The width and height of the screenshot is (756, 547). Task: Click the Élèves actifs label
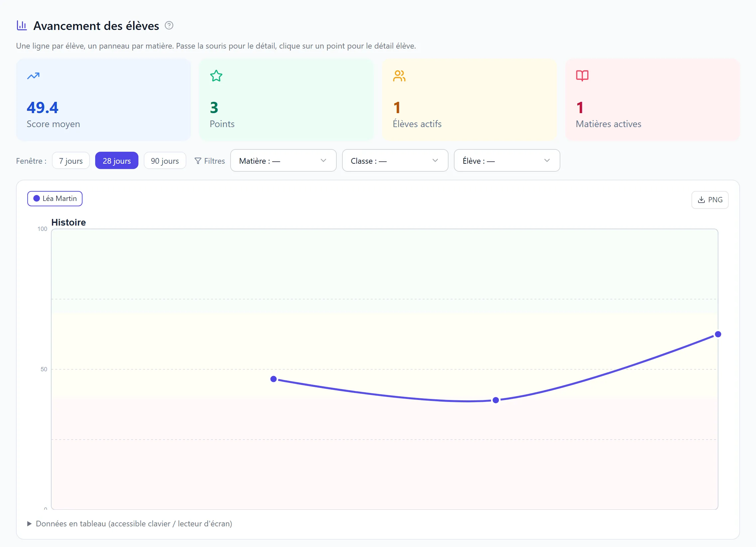click(x=417, y=124)
